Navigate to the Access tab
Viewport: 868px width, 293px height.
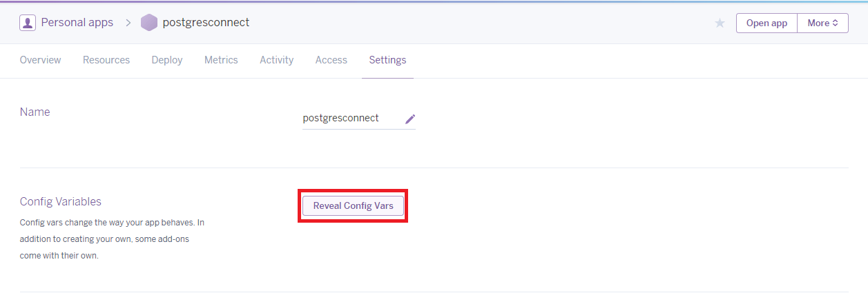pyautogui.click(x=331, y=60)
